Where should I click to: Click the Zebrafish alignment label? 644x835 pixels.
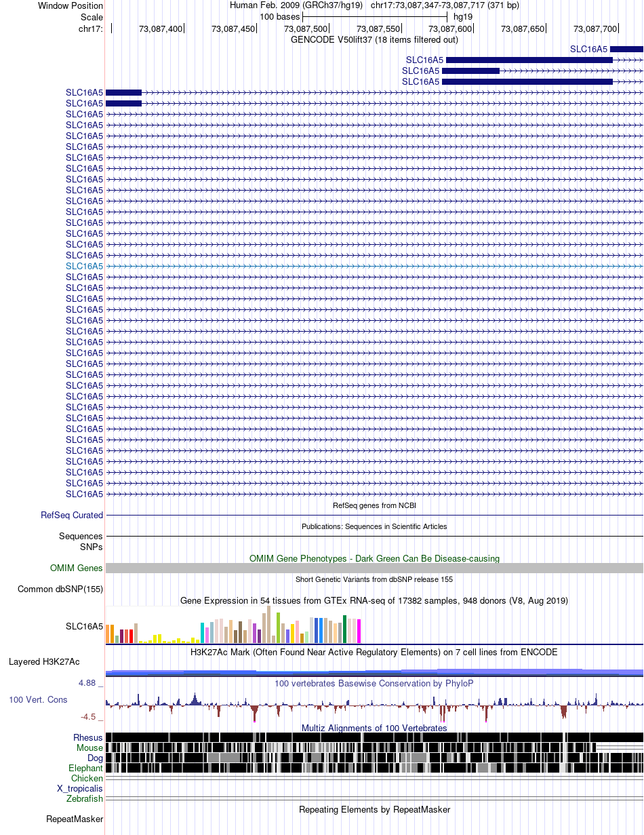pos(85,798)
